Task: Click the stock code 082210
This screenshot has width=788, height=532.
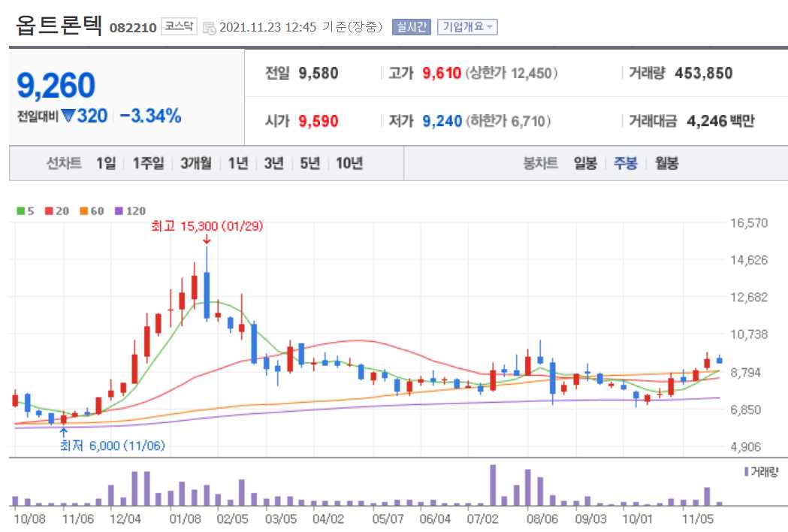Action: point(133,28)
